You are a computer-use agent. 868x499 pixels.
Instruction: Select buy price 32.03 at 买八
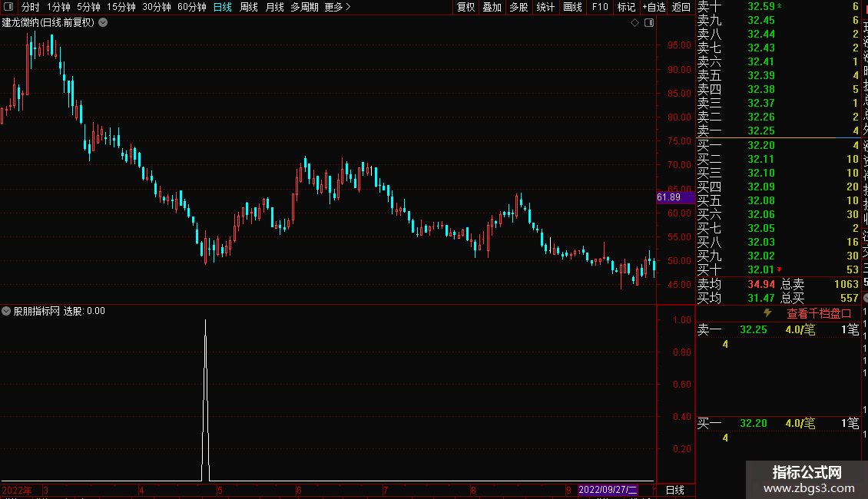[761, 243]
